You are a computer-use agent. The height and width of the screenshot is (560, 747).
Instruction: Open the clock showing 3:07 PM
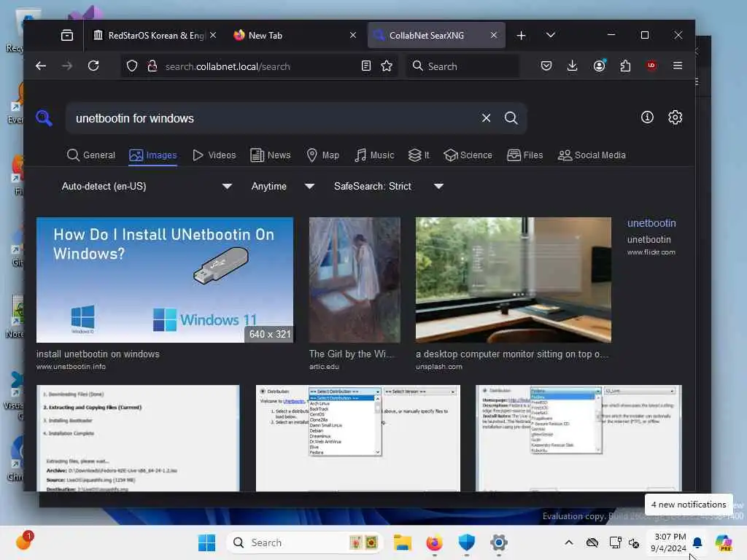[670, 542]
